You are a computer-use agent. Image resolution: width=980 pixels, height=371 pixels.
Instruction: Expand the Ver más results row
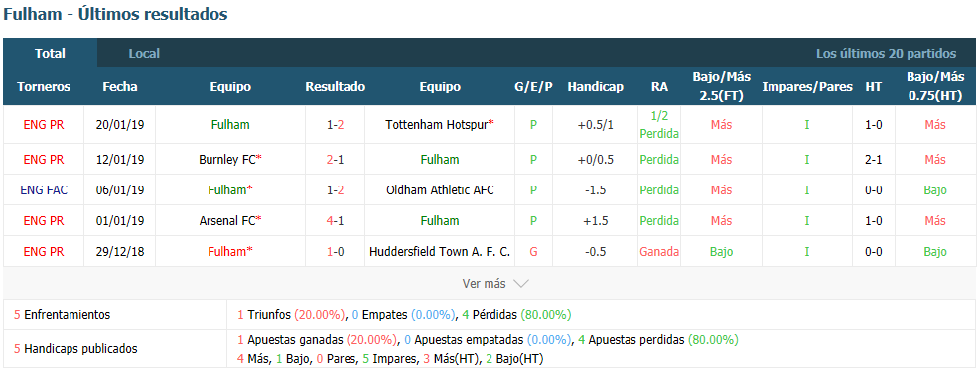490,284
